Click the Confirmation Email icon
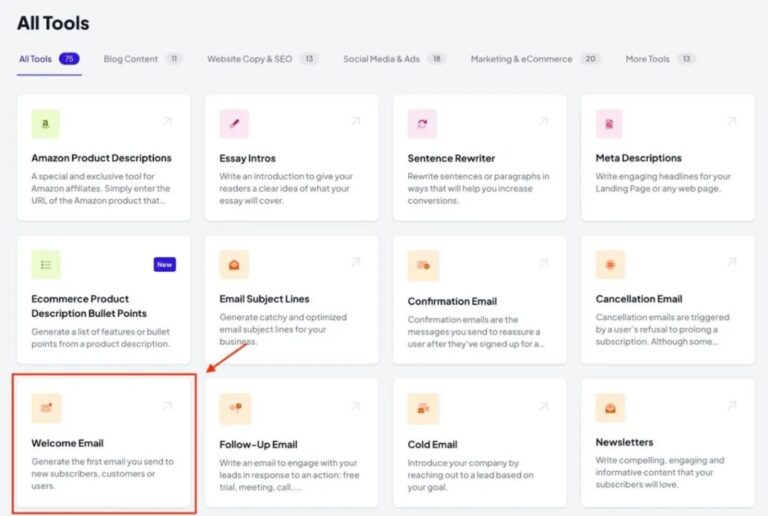Image resolution: width=768 pixels, height=516 pixels. click(422, 266)
